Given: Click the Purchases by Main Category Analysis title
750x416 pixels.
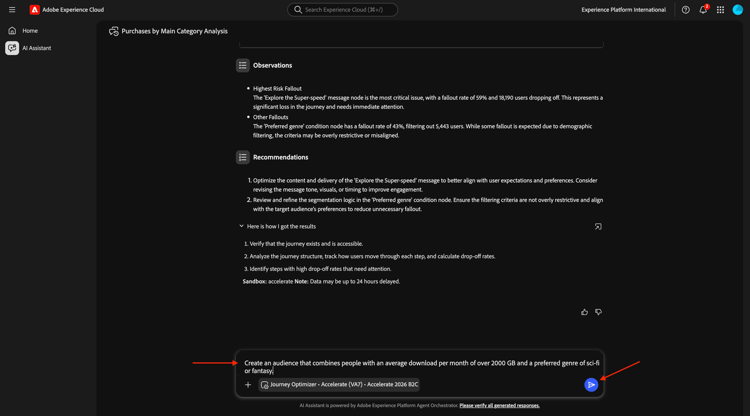Looking at the screenshot, I should 174,31.
